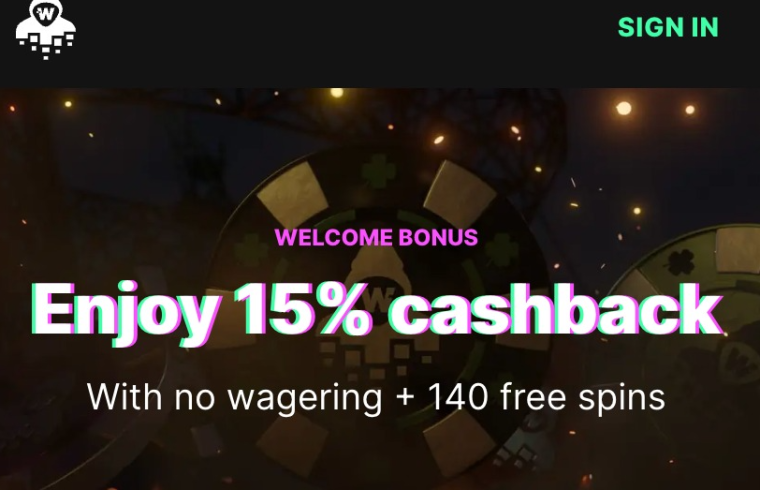Open the SIGN IN link
This screenshot has height=490, width=760.
[x=668, y=27]
